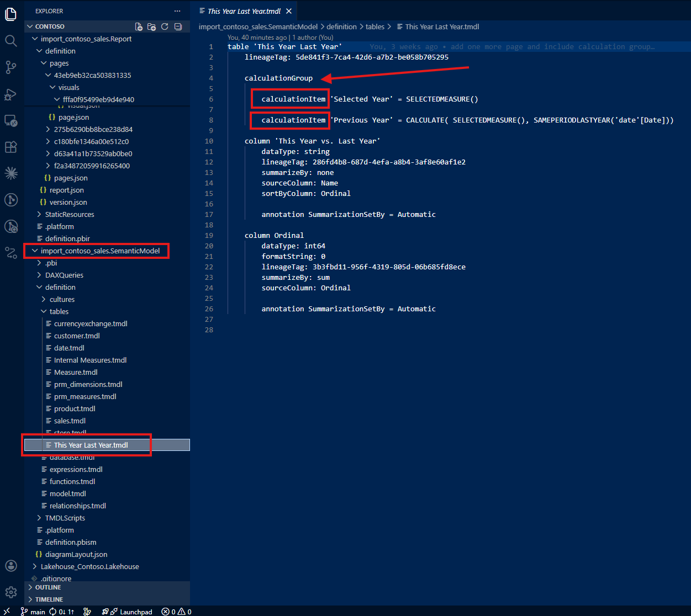Open prm_measures.tmdl file

[85, 396]
